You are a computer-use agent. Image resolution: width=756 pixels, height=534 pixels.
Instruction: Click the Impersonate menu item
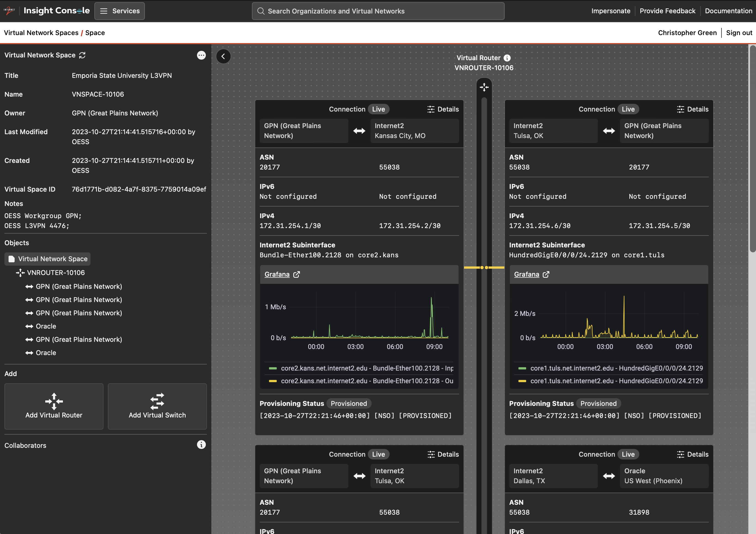coord(611,11)
